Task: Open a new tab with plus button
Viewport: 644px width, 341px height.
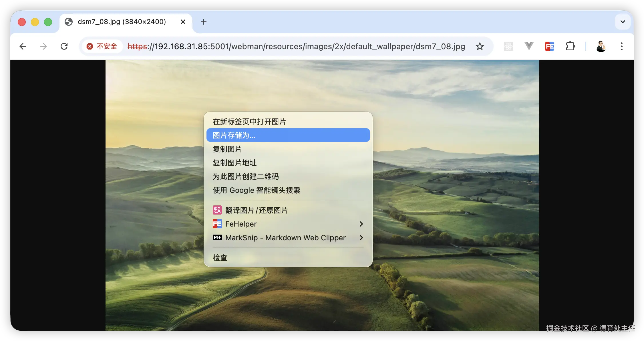Action: point(203,22)
